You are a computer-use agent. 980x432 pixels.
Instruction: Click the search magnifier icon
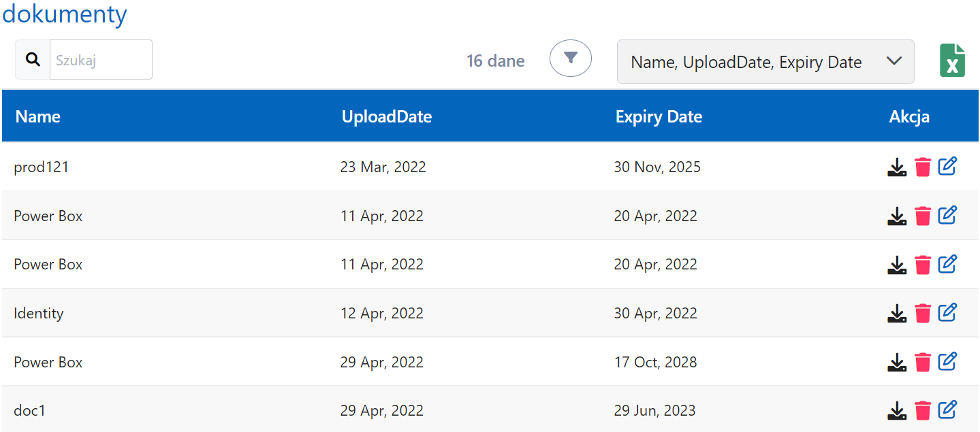point(33,59)
